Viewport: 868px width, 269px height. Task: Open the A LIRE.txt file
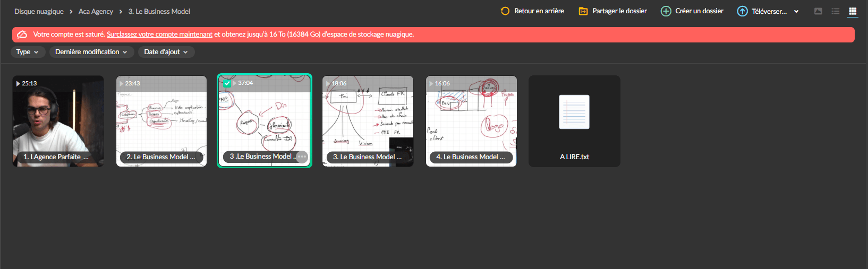pos(574,121)
